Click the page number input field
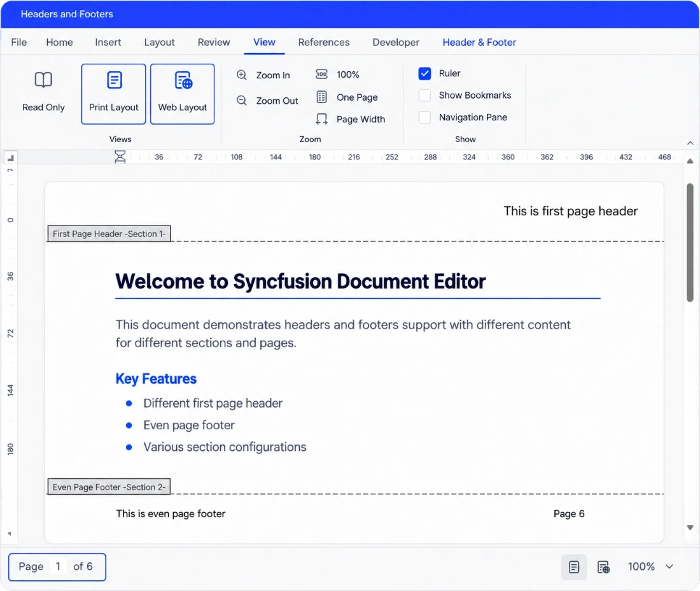 tap(58, 566)
